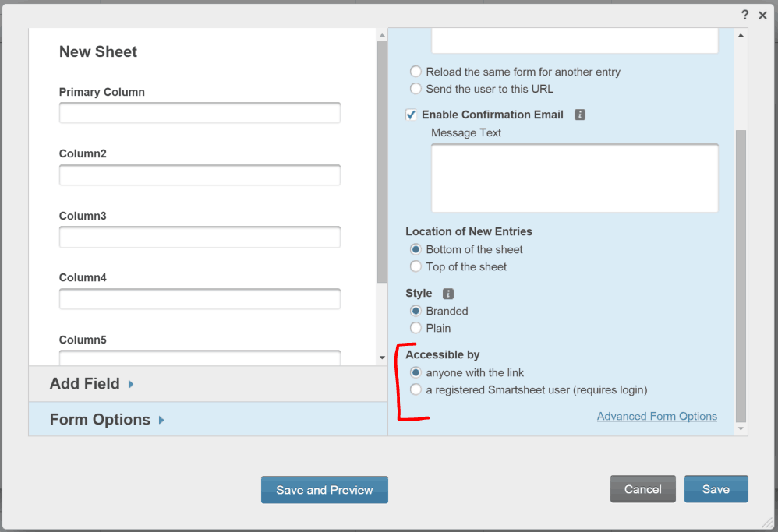
Task: Click the help question mark icon
Action: click(745, 15)
